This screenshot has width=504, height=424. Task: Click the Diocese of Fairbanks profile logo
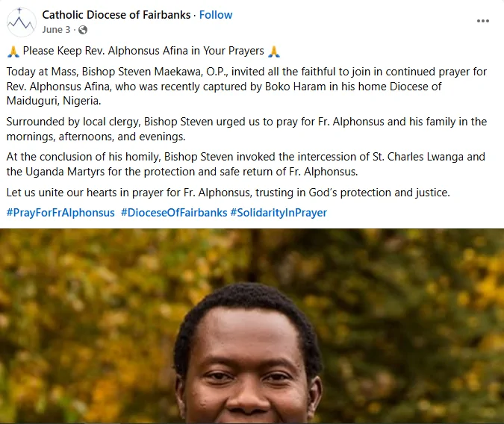pos(22,22)
